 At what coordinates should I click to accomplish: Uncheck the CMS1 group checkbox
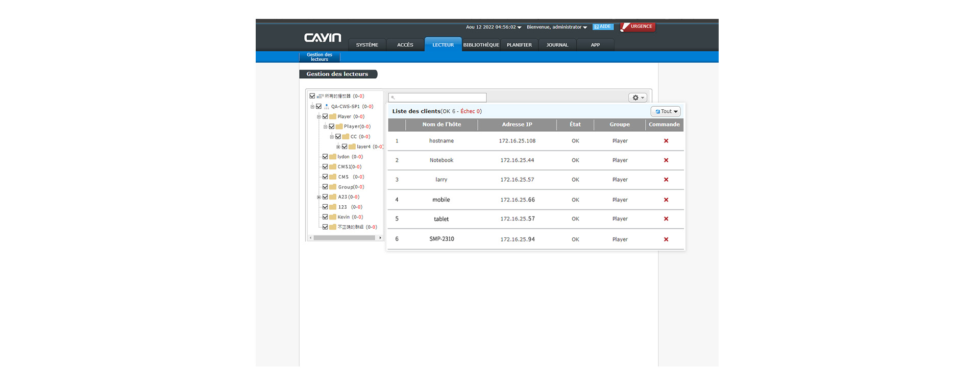point(325,167)
